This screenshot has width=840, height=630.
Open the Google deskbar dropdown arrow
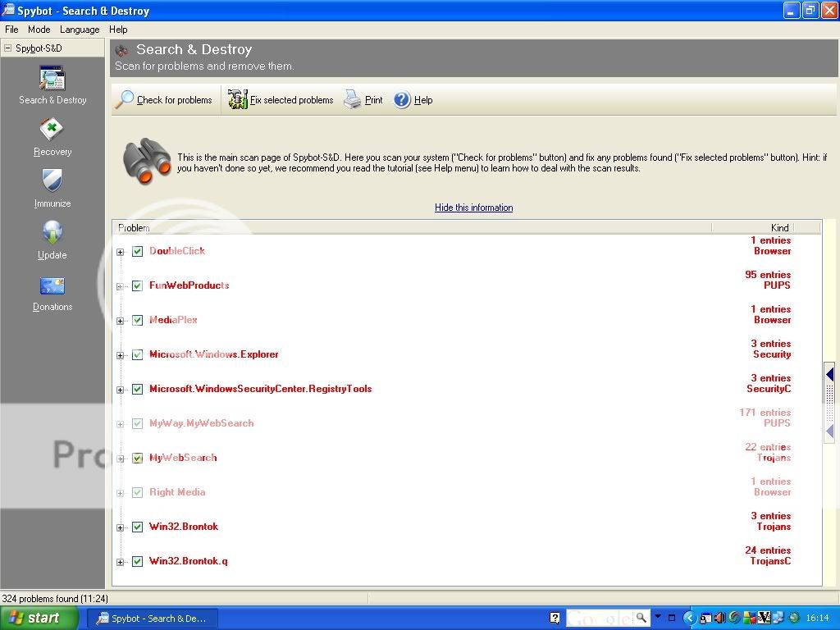click(x=658, y=617)
